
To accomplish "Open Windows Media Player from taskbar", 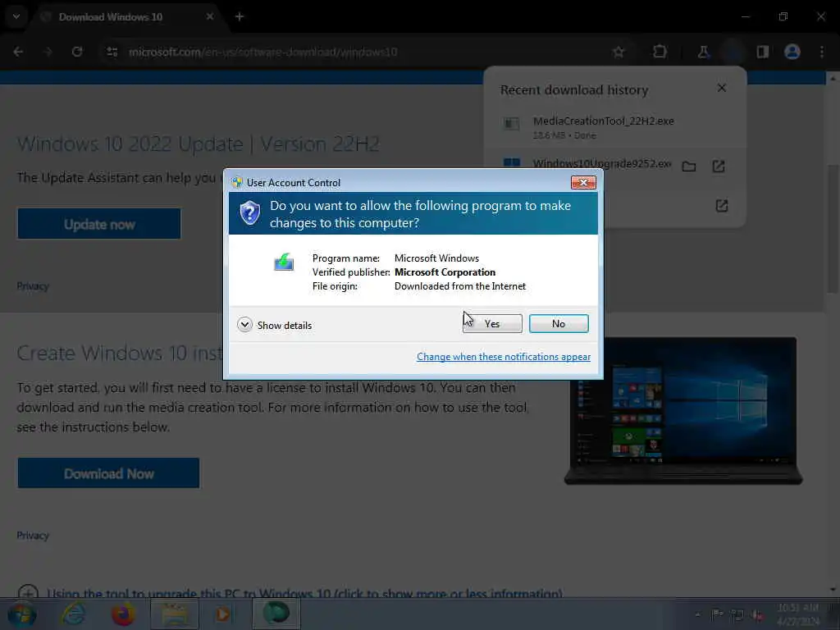I will click(223, 614).
